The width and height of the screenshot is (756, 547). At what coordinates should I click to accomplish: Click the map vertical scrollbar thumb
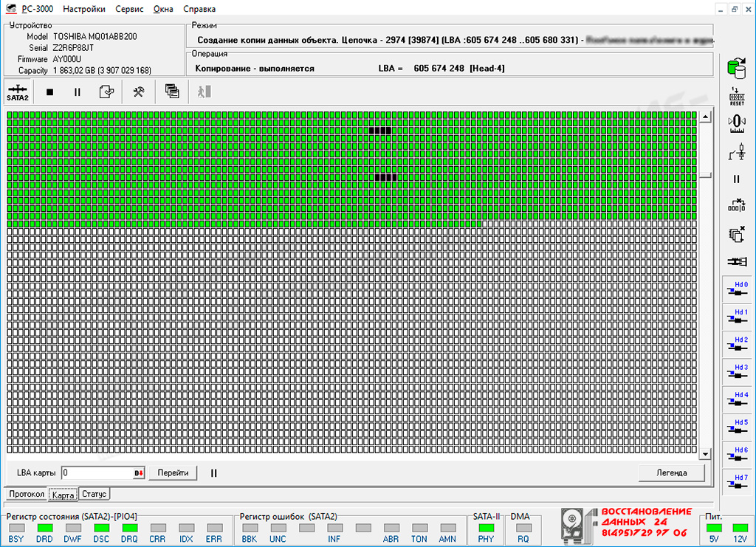click(x=705, y=175)
